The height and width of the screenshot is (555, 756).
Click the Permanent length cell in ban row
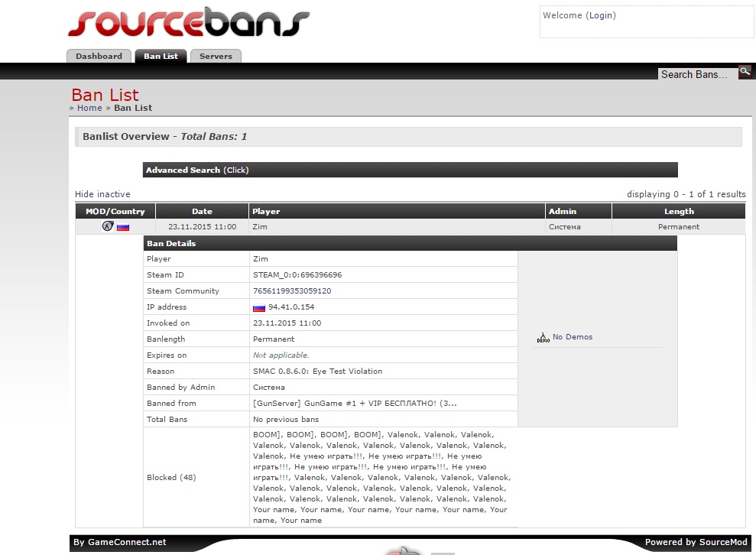(679, 226)
